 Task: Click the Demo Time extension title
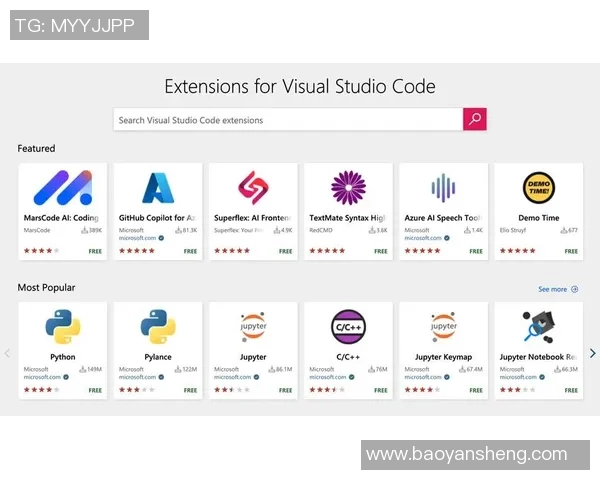538,217
